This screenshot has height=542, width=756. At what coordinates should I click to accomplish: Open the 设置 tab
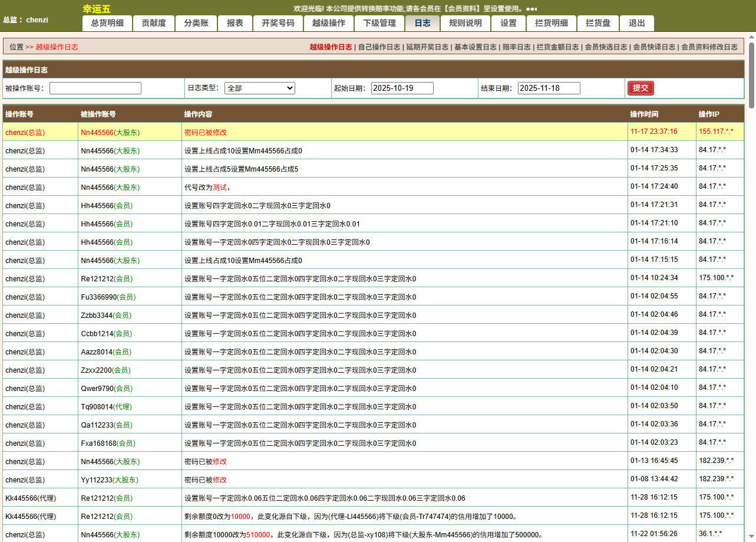[507, 24]
